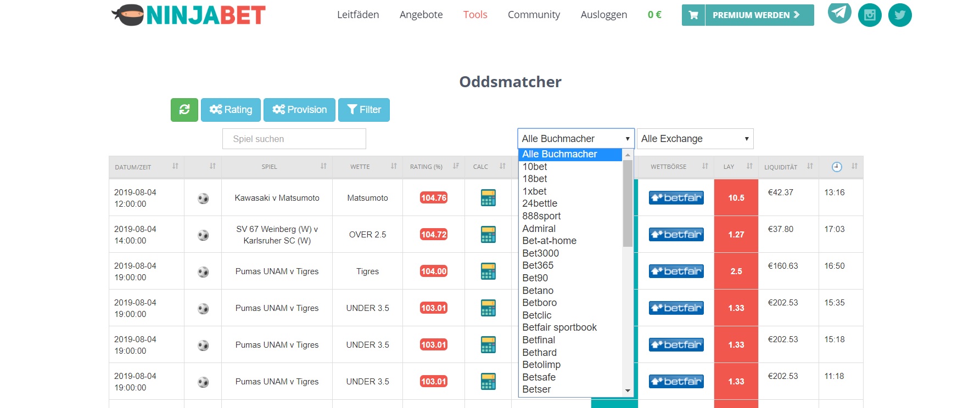This screenshot has width=980, height=408.
Task: Open calculator for the 15:35 UNDER 3.5 row
Action: coord(488,308)
